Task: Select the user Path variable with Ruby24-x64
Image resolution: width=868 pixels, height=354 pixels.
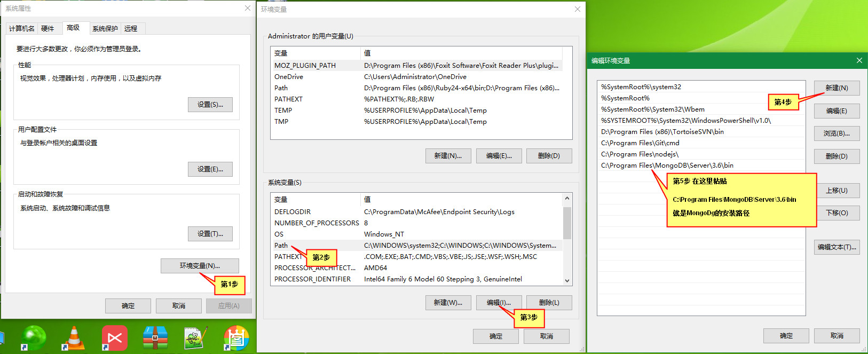Action: (417, 88)
